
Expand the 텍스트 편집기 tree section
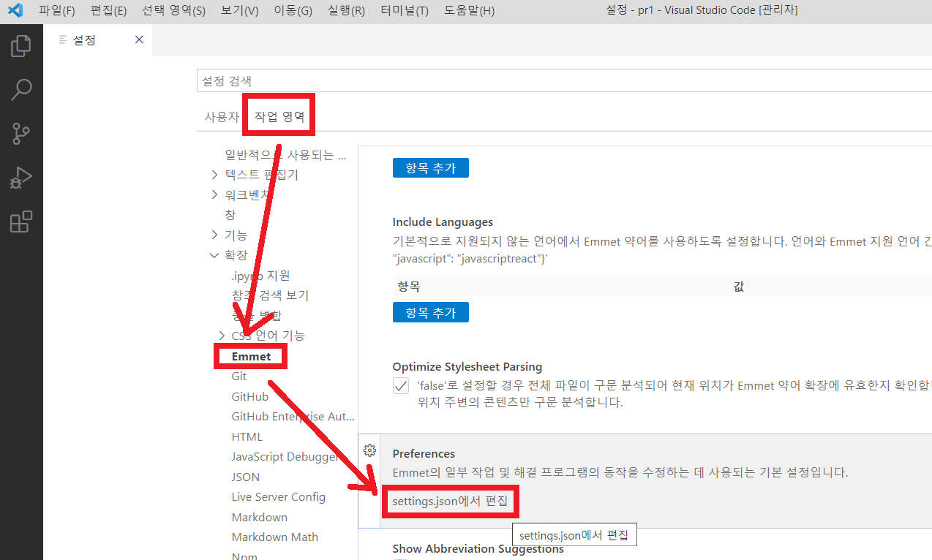pyautogui.click(x=214, y=175)
